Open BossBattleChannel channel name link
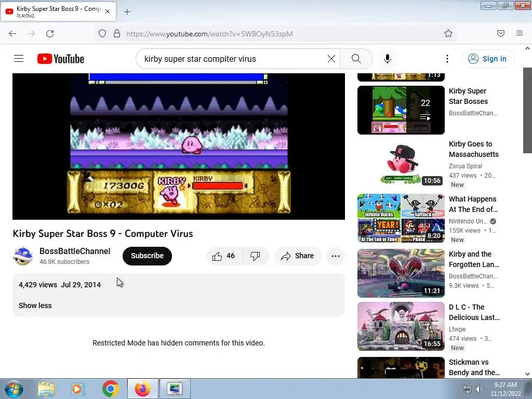This screenshot has width=532, height=399. click(x=75, y=251)
